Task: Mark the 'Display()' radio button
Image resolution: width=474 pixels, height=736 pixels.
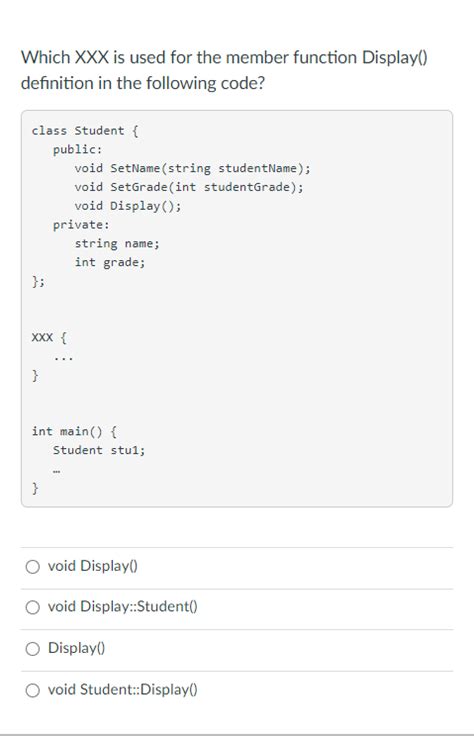Action: click(32, 649)
